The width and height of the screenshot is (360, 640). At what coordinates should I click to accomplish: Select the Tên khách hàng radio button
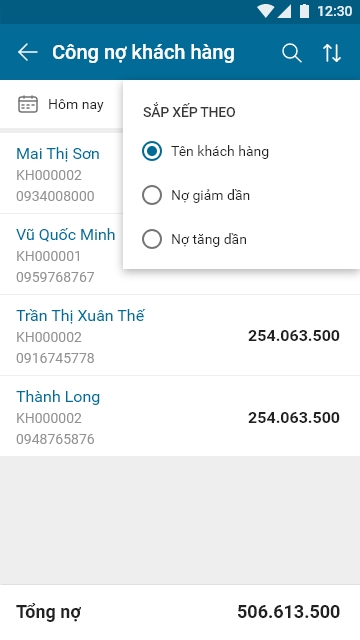point(152,151)
